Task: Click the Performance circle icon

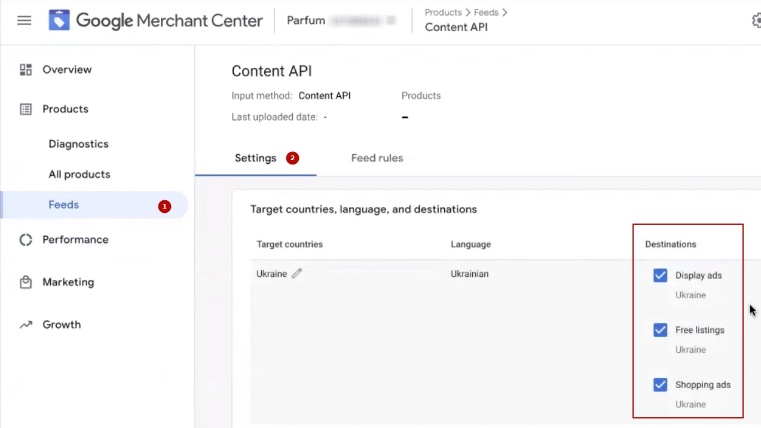Action: tap(26, 240)
